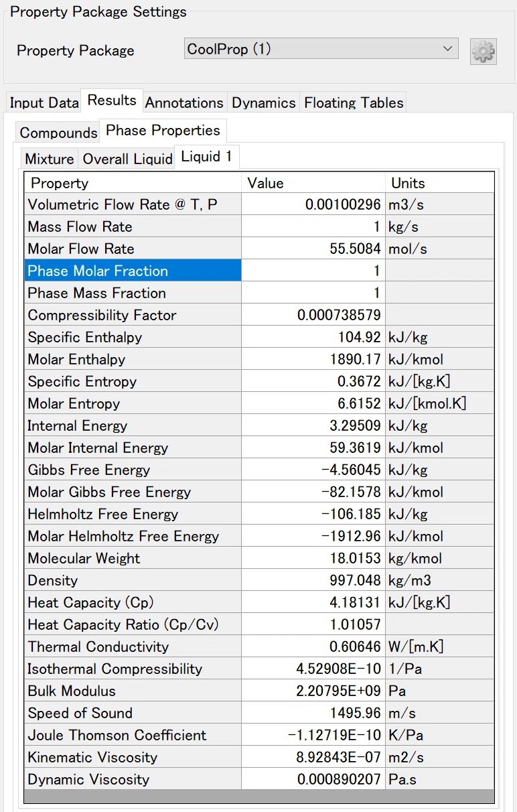517x812 pixels.
Task: Expand the Property Package CoolProp dropdown
Action: coord(321,49)
